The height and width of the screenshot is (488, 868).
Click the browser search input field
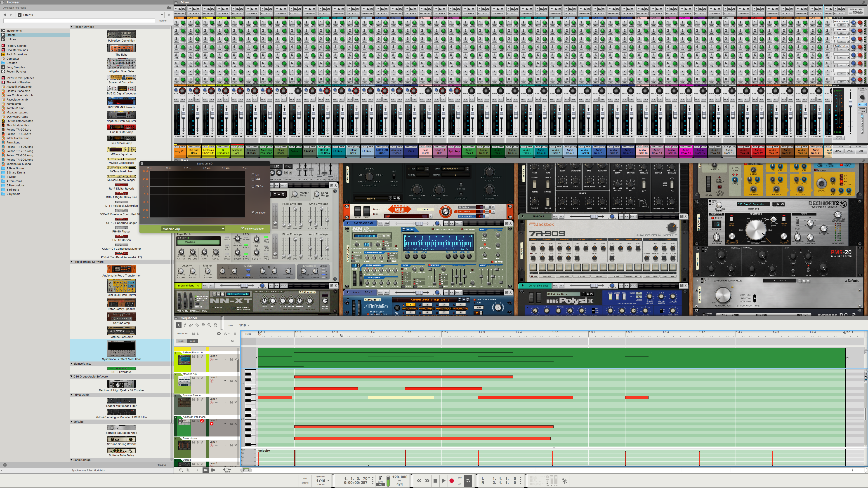pos(79,21)
